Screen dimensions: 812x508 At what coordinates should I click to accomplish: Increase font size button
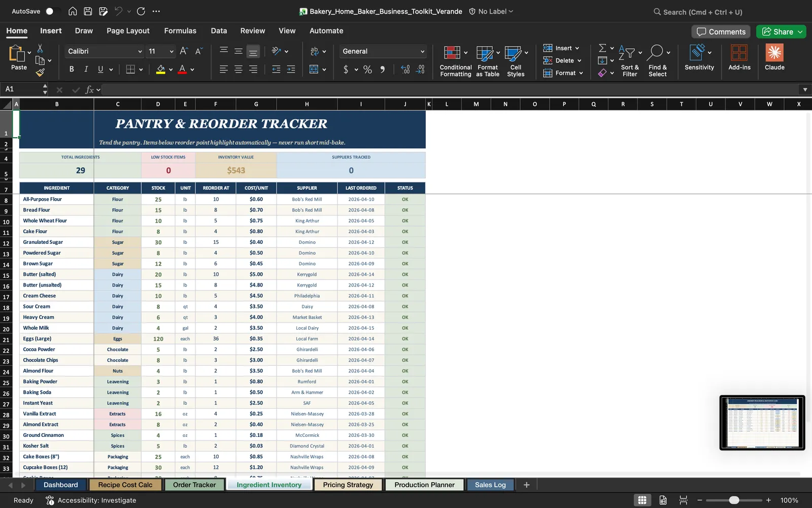pos(184,51)
